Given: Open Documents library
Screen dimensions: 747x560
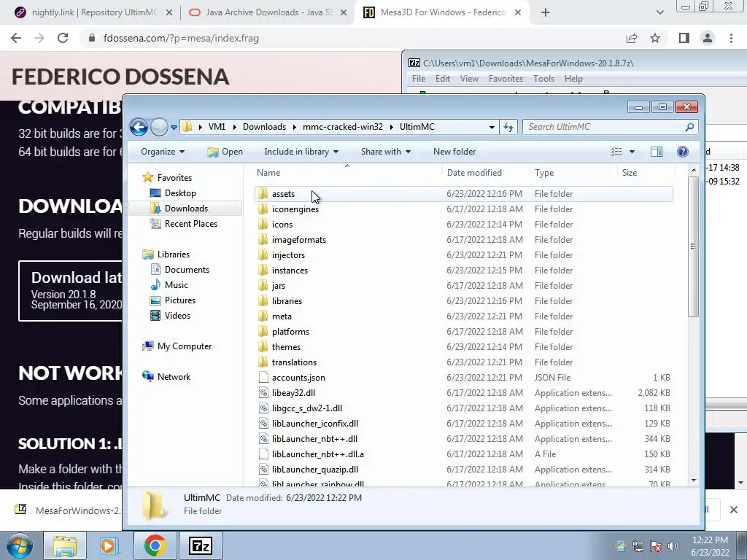Looking at the screenshot, I should (187, 270).
